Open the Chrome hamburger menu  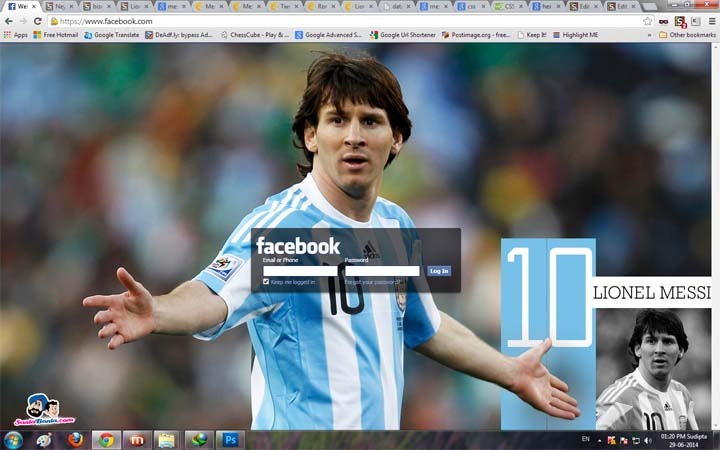712,21
